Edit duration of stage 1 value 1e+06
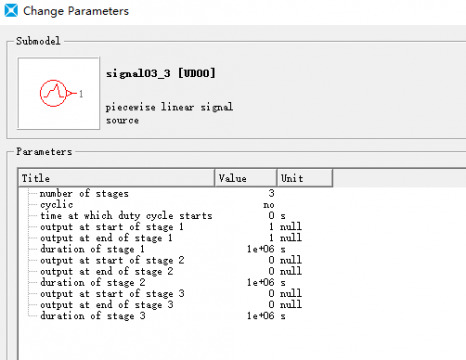The height and width of the screenshot is (360, 466). pos(261,249)
